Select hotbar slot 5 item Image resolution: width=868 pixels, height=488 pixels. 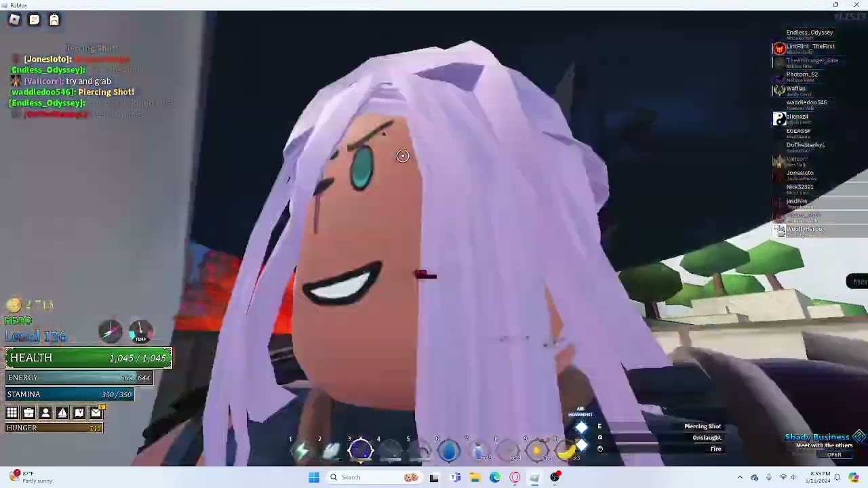(420, 449)
